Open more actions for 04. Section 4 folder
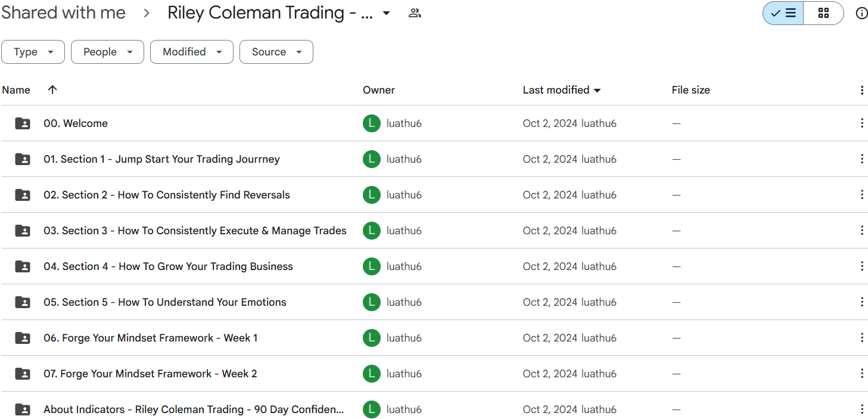868x419 pixels. 861,266
